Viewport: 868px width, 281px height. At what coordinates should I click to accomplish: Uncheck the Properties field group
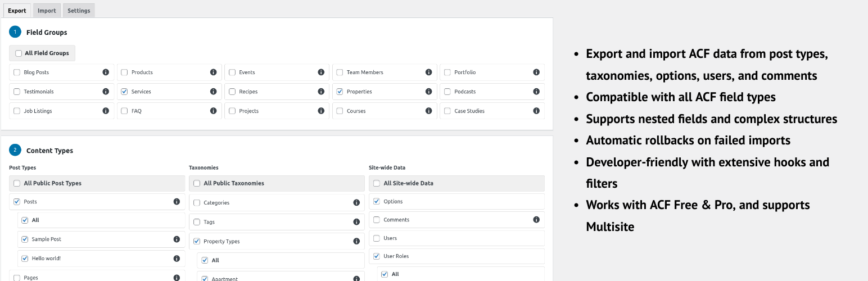tap(340, 92)
